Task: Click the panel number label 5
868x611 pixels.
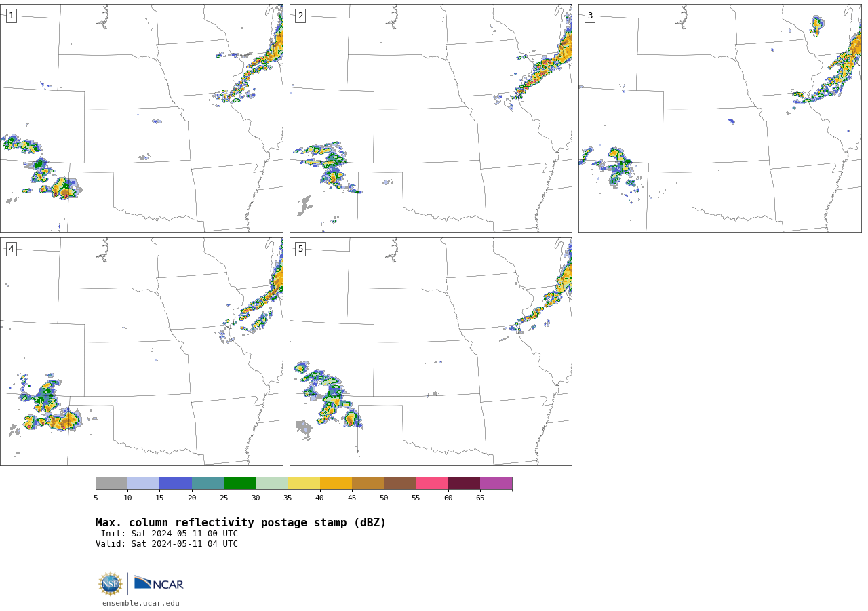Action: (x=300, y=249)
